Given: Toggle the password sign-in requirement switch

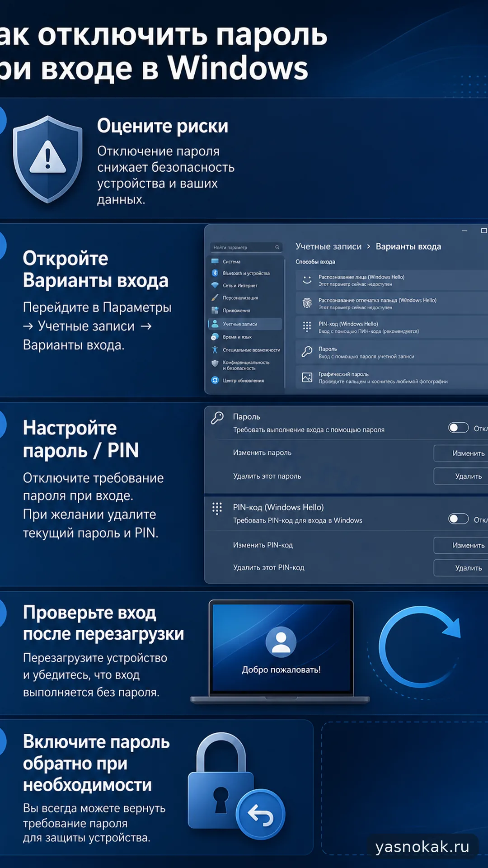Looking at the screenshot, I should (458, 428).
